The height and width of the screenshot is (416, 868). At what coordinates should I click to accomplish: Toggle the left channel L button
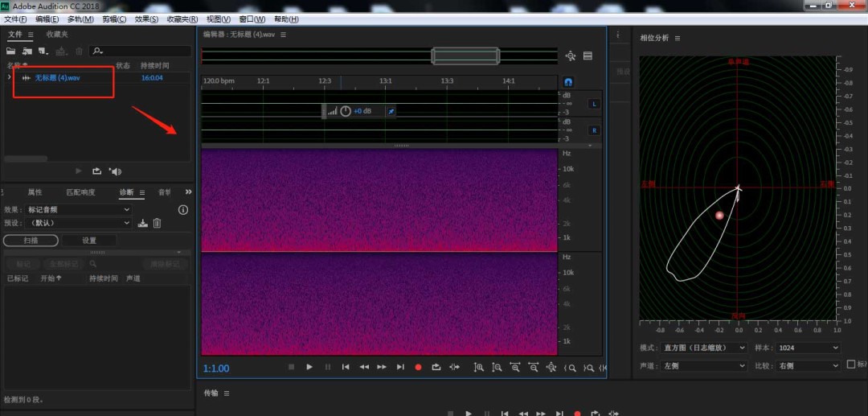(x=594, y=104)
